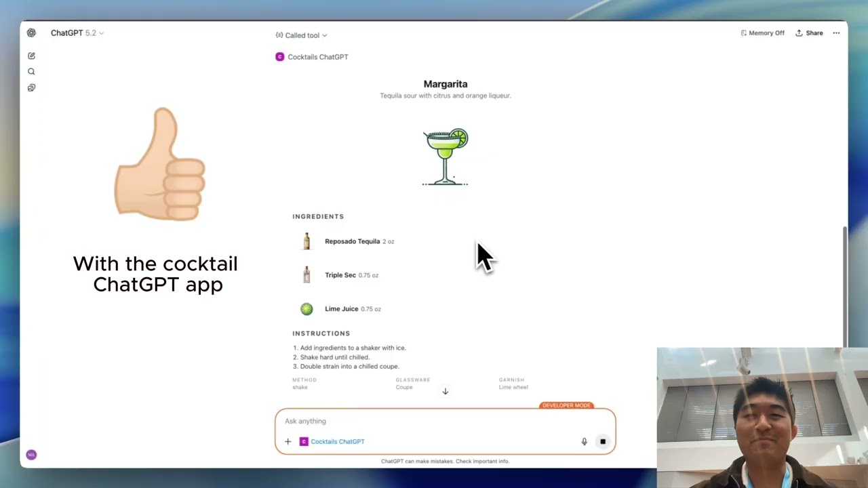Open the three-dot more options menu
Screen dimensions: 868x488
tap(836, 33)
